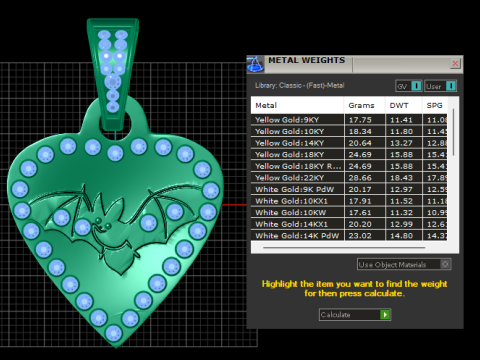The image size is (480, 360).
Task: Select the Yellow Gold:14KY row
Action: (x=349, y=143)
